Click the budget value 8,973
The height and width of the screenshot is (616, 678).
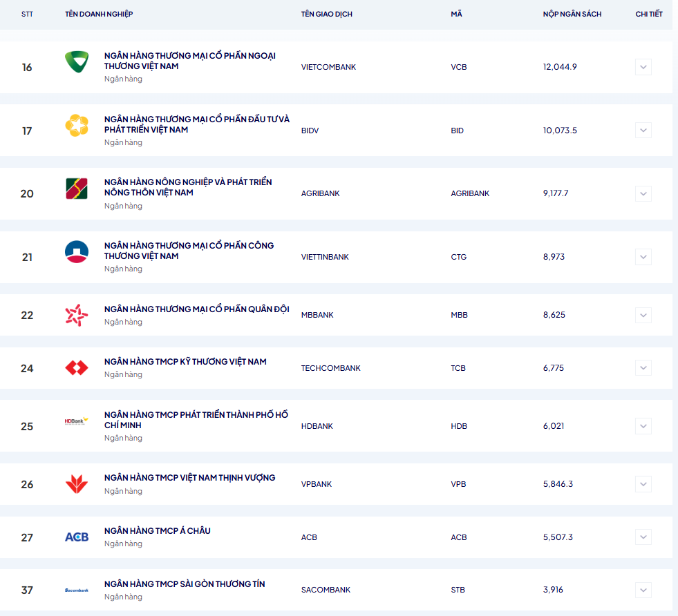point(554,257)
